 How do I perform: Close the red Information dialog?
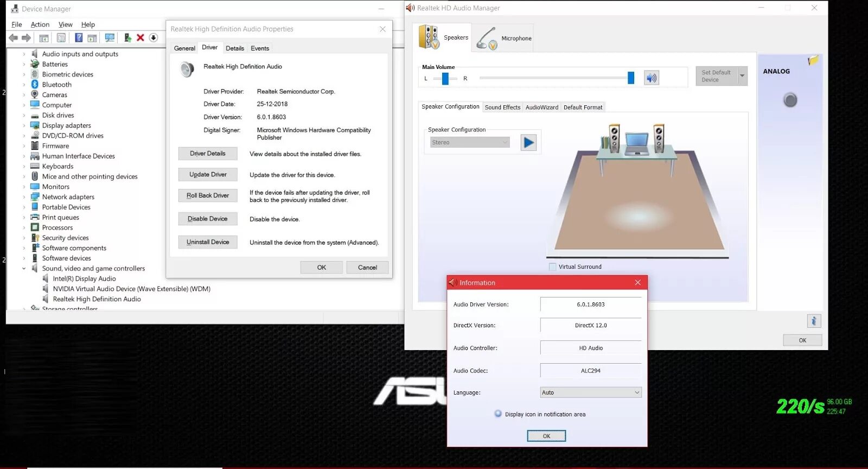(x=638, y=282)
